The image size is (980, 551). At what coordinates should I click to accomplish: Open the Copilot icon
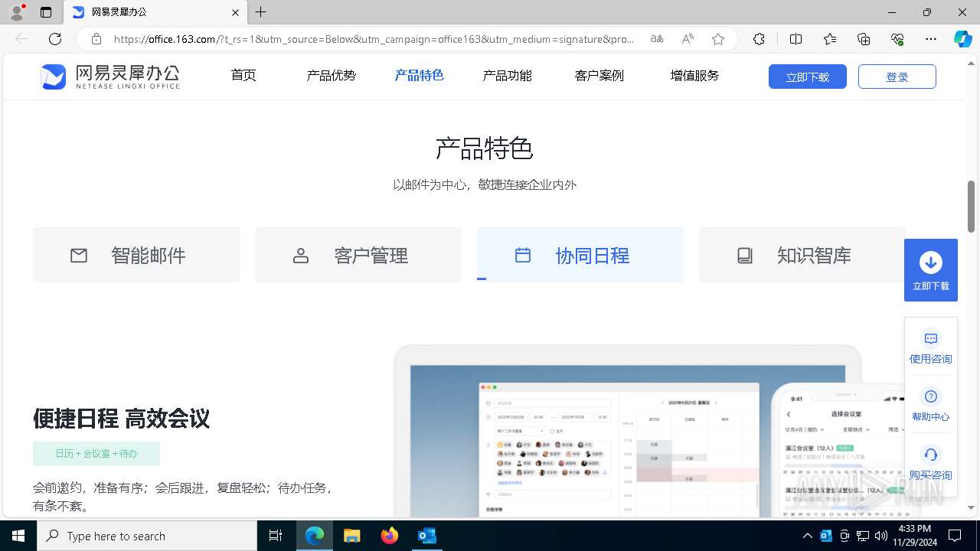coord(962,39)
